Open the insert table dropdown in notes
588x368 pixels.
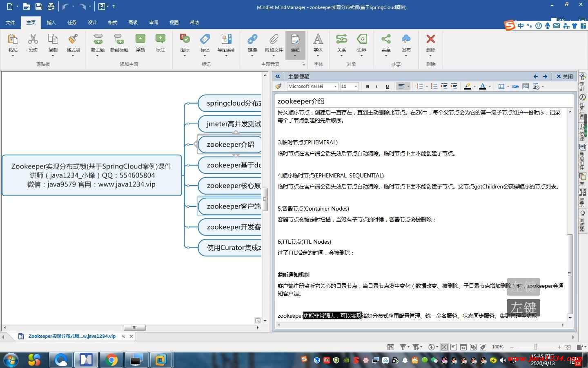pyautogui.click(x=508, y=86)
